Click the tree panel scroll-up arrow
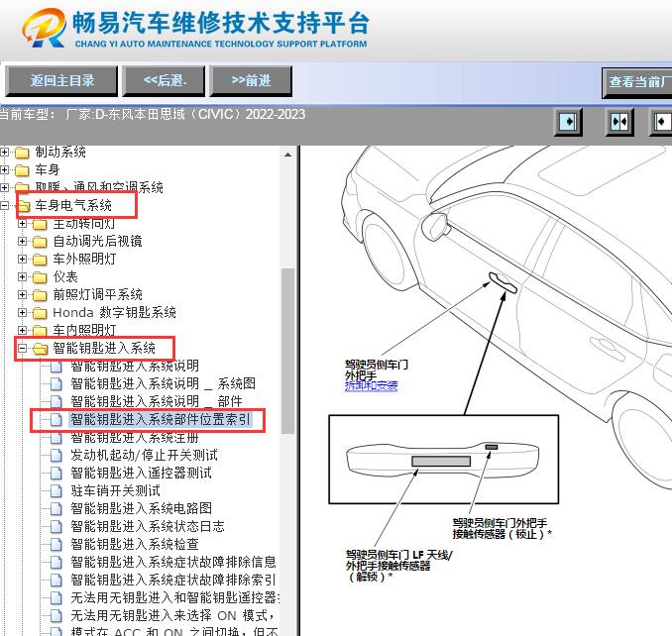 288,155
